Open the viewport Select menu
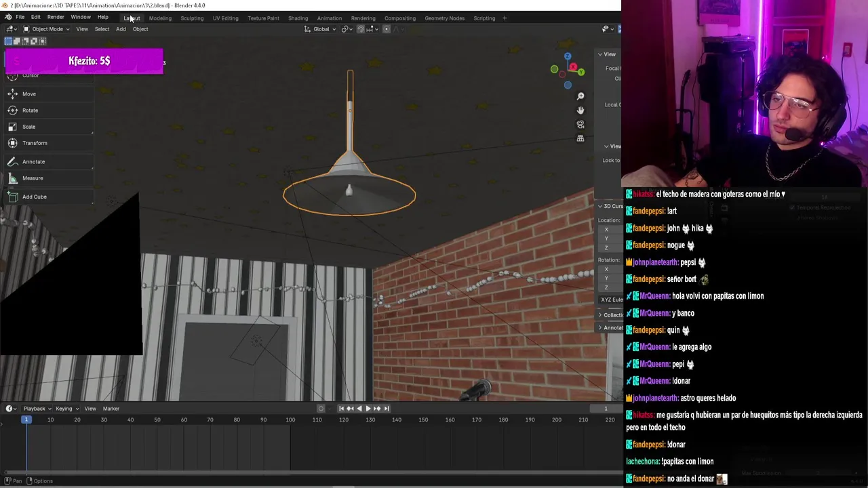This screenshot has height=488, width=868. coord(102,29)
